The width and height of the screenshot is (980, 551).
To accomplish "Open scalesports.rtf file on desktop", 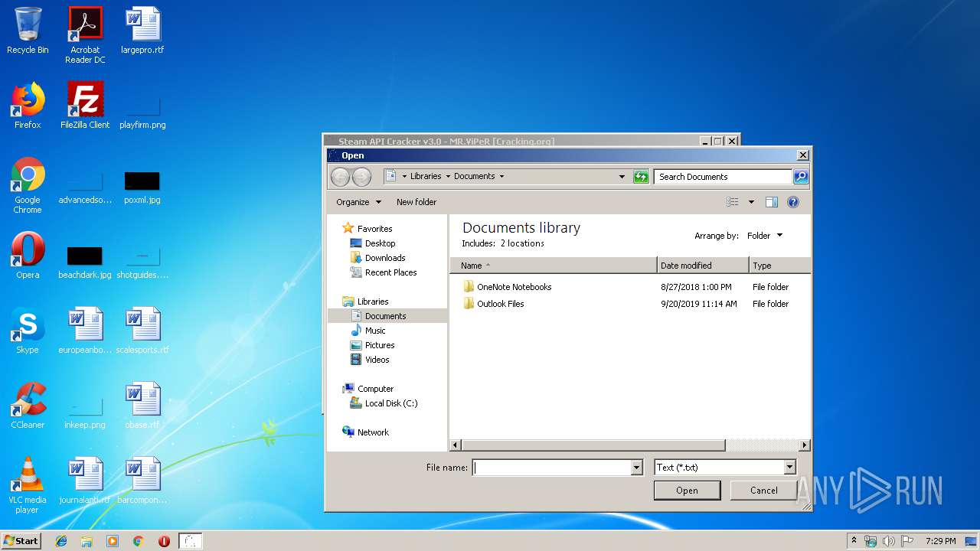I will (x=142, y=331).
